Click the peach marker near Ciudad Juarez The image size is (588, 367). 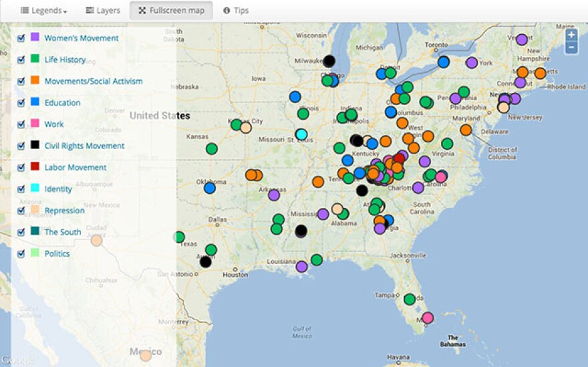pos(96,241)
